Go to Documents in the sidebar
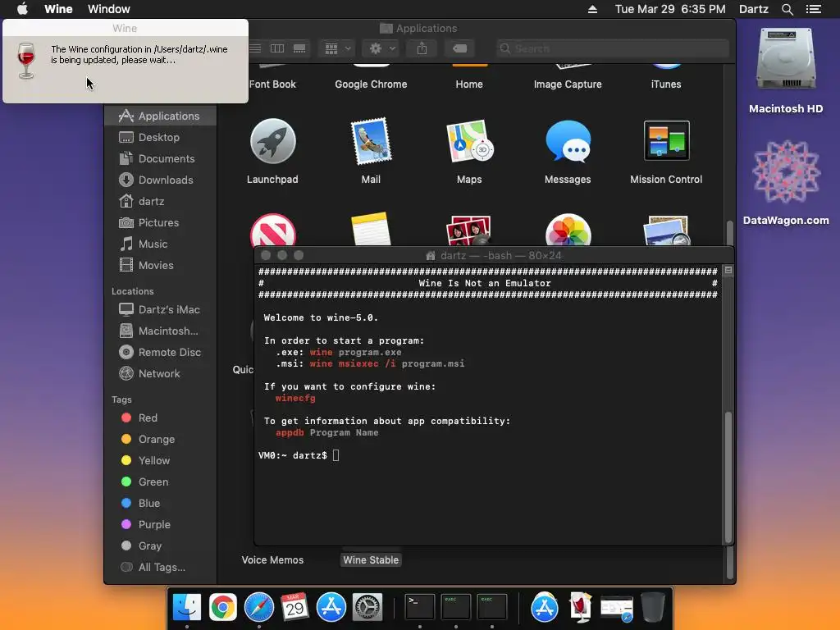 pyautogui.click(x=161, y=158)
